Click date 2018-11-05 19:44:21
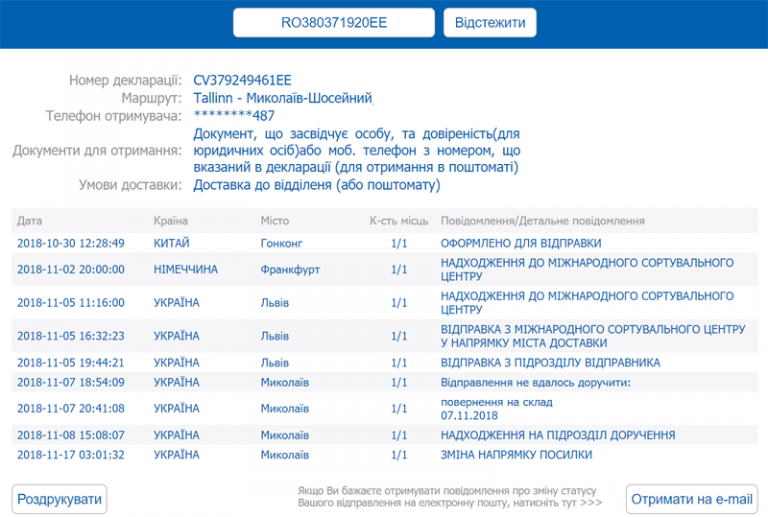 click(71, 363)
